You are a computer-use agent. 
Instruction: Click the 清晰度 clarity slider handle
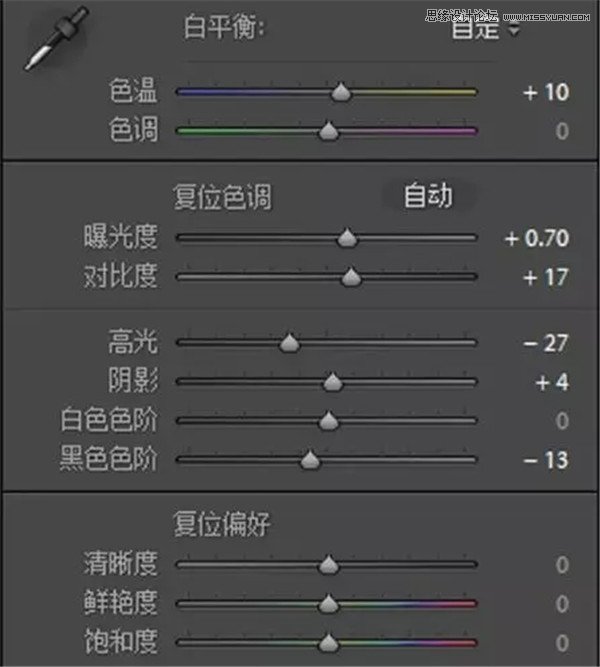[x=328, y=566]
